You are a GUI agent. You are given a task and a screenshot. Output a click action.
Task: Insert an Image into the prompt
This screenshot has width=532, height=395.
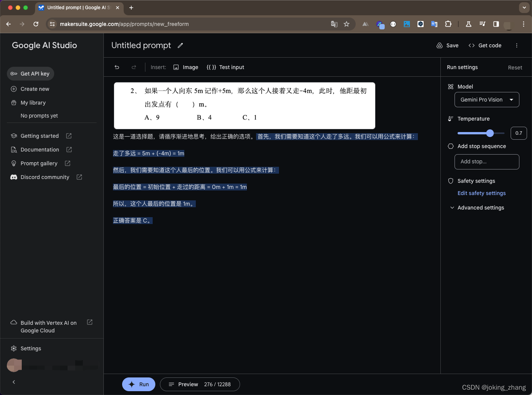[x=186, y=67]
